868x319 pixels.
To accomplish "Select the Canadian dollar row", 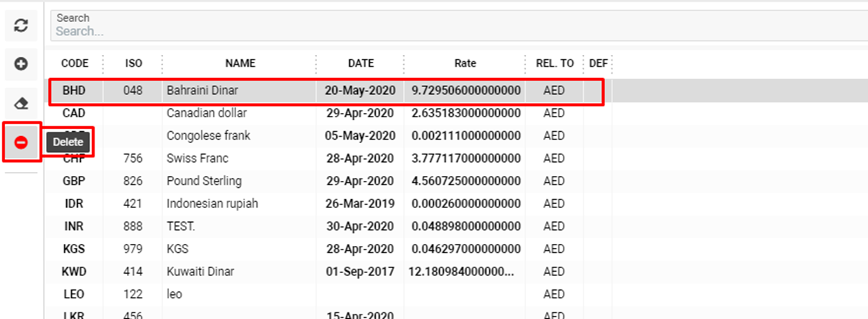I will click(206, 113).
